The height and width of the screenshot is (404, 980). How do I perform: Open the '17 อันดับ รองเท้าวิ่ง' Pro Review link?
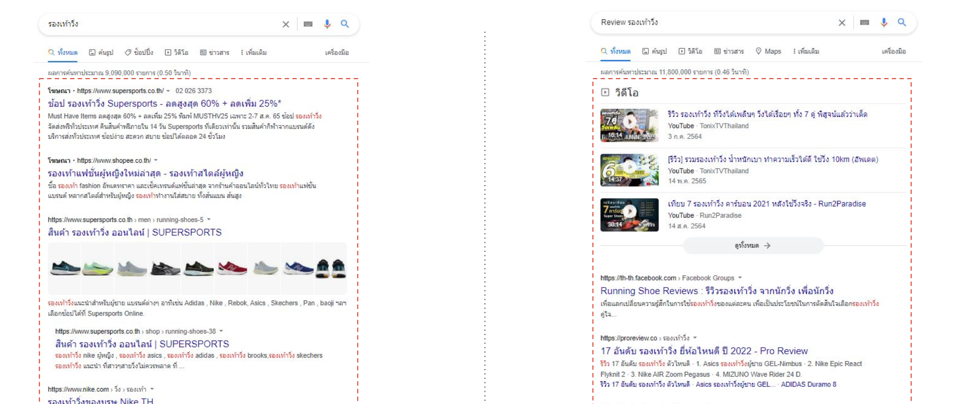pos(704,351)
